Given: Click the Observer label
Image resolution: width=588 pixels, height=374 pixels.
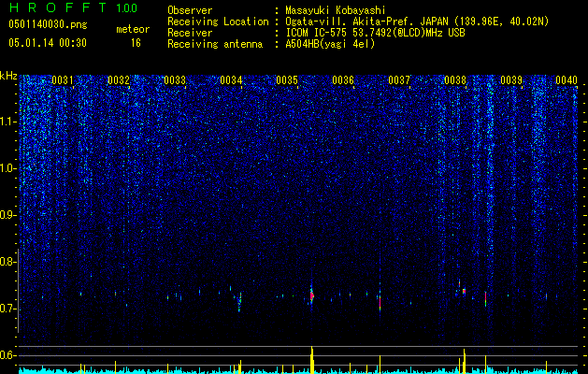Looking at the screenshot, I should pos(190,10).
